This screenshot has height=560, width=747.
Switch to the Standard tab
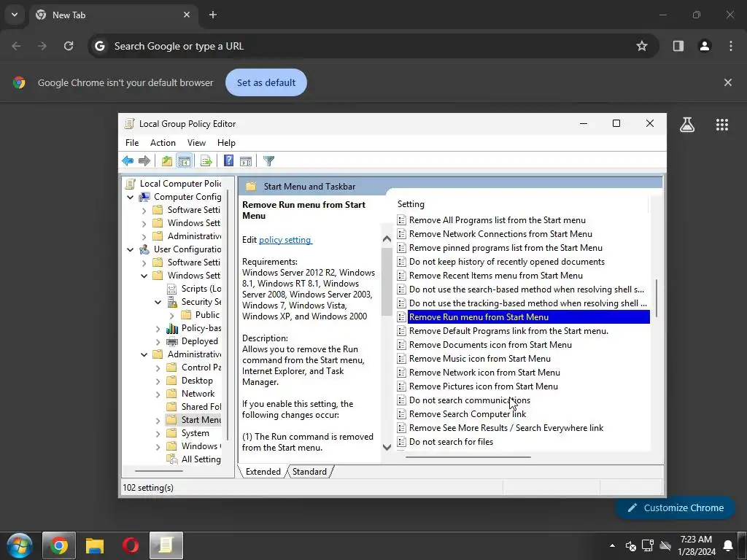pyautogui.click(x=309, y=472)
